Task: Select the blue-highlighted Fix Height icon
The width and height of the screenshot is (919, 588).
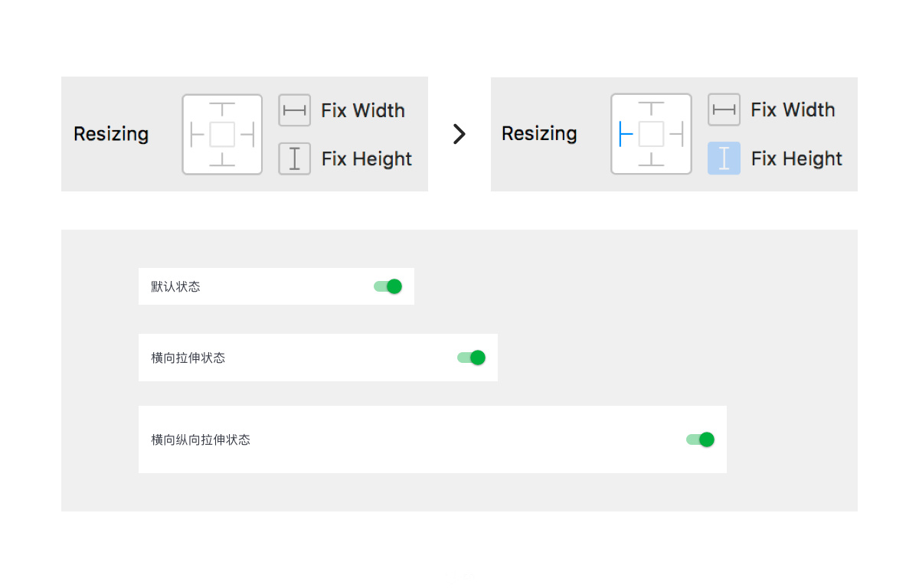Action: pyautogui.click(x=724, y=158)
